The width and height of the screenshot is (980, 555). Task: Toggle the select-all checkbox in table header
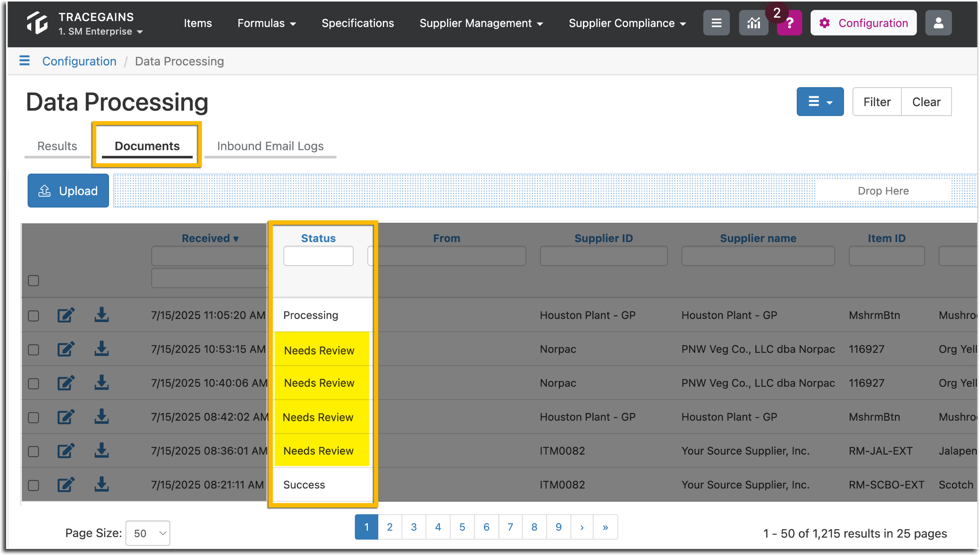tap(34, 281)
